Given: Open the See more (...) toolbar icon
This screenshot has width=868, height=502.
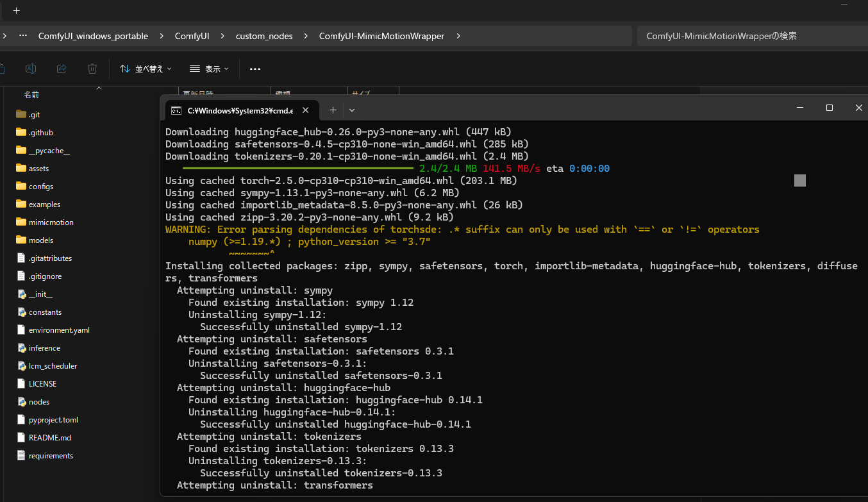Looking at the screenshot, I should coord(255,69).
